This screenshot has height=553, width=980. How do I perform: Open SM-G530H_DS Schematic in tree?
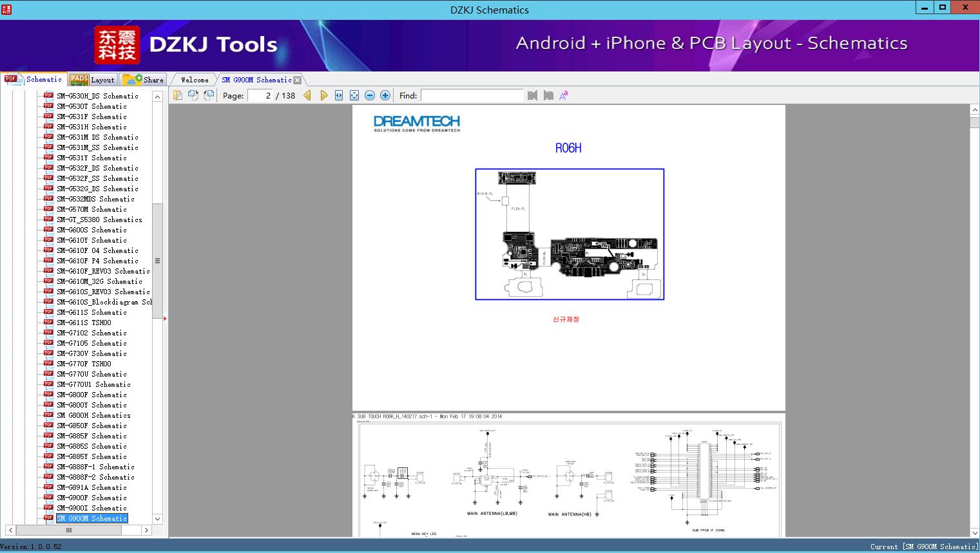coord(97,96)
